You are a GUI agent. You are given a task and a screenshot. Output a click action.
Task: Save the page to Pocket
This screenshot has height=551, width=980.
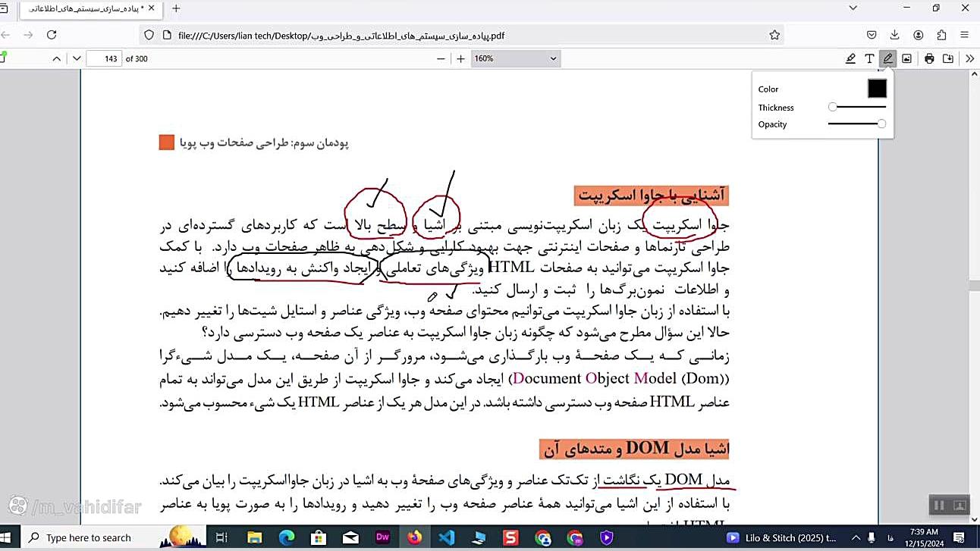tap(872, 35)
